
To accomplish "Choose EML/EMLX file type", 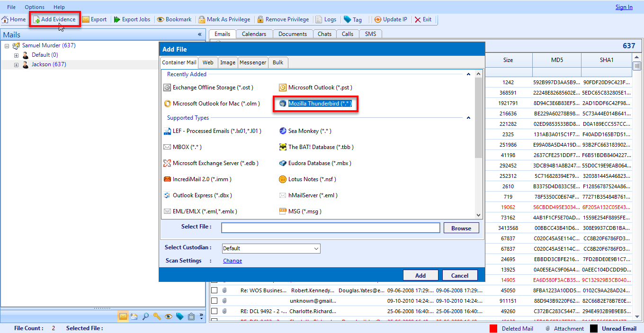I will pyautogui.click(x=200, y=211).
